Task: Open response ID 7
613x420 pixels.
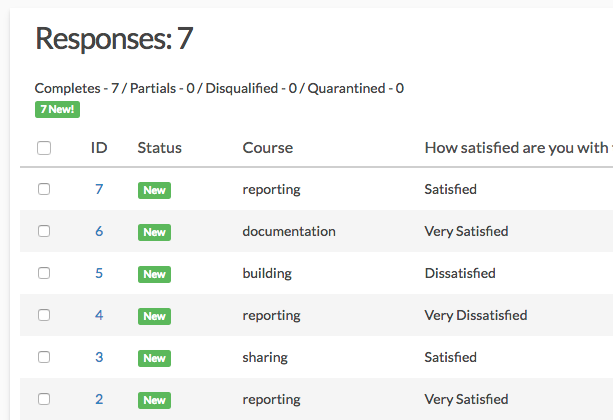Action: 99,189
